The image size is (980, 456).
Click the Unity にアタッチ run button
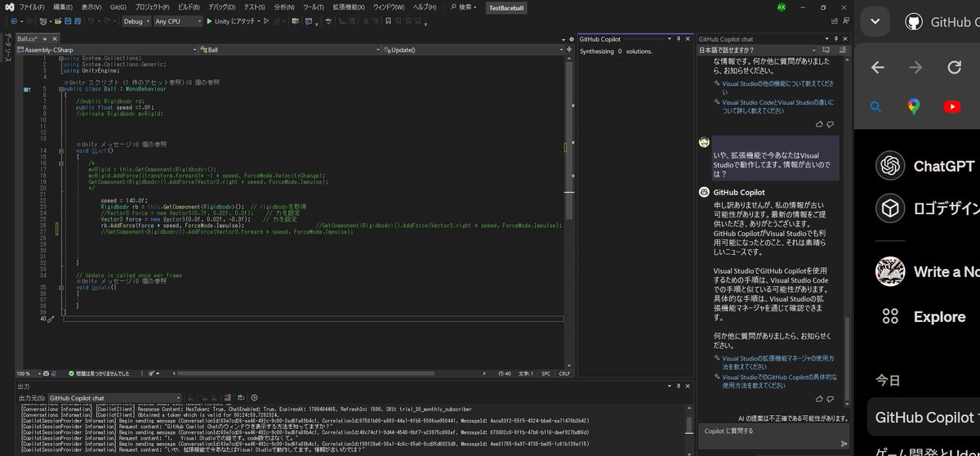click(x=231, y=20)
